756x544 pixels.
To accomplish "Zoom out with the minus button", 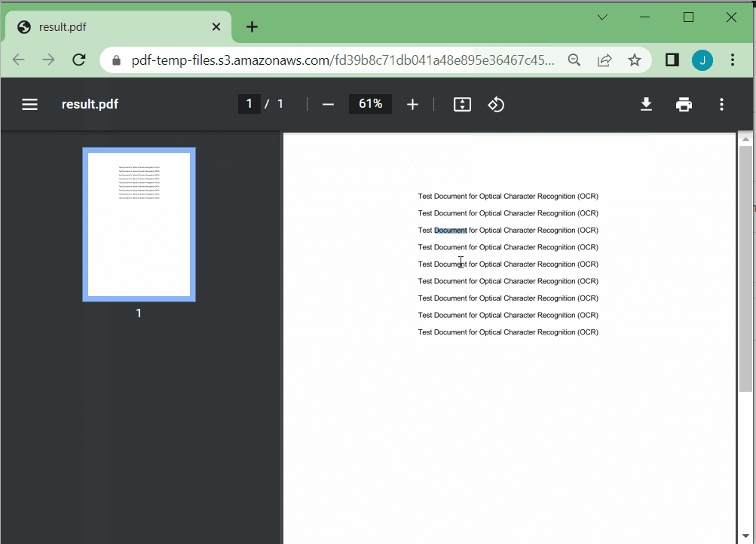I will [328, 104].
